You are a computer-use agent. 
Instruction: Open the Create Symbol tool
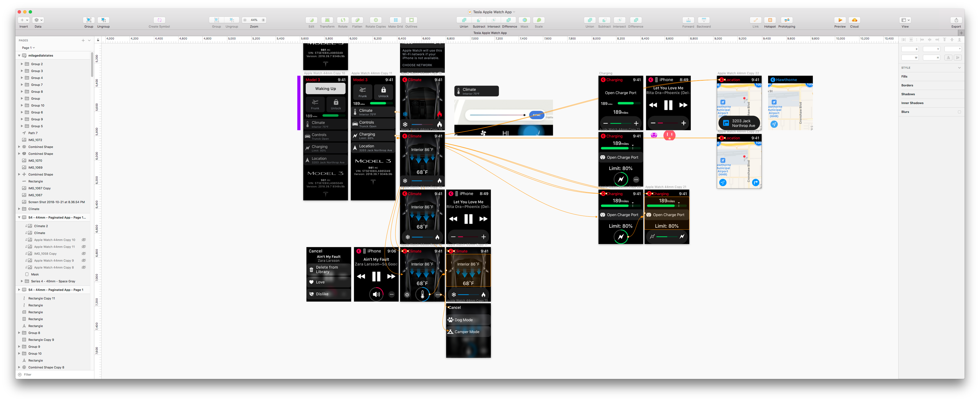[x=159, y=20]
